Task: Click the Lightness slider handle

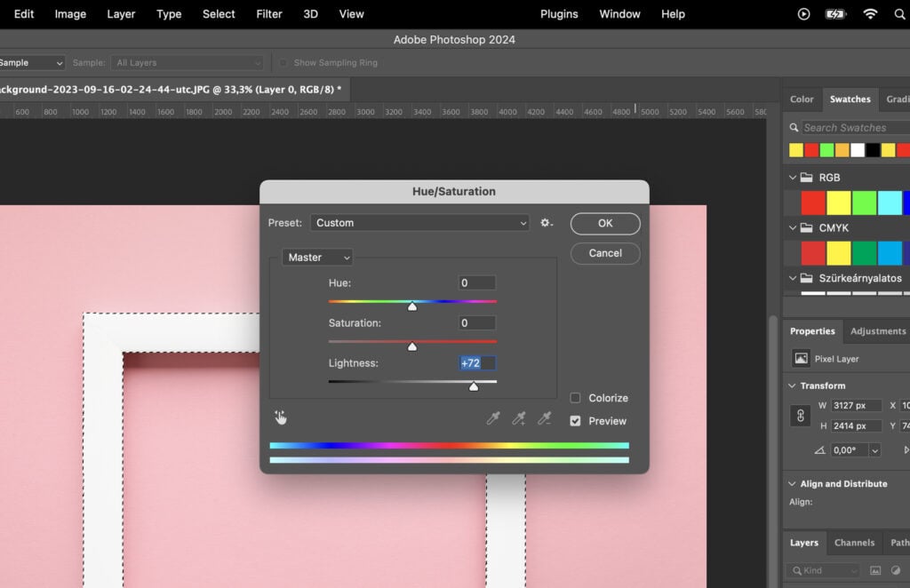Action: (x=474, y=385)
